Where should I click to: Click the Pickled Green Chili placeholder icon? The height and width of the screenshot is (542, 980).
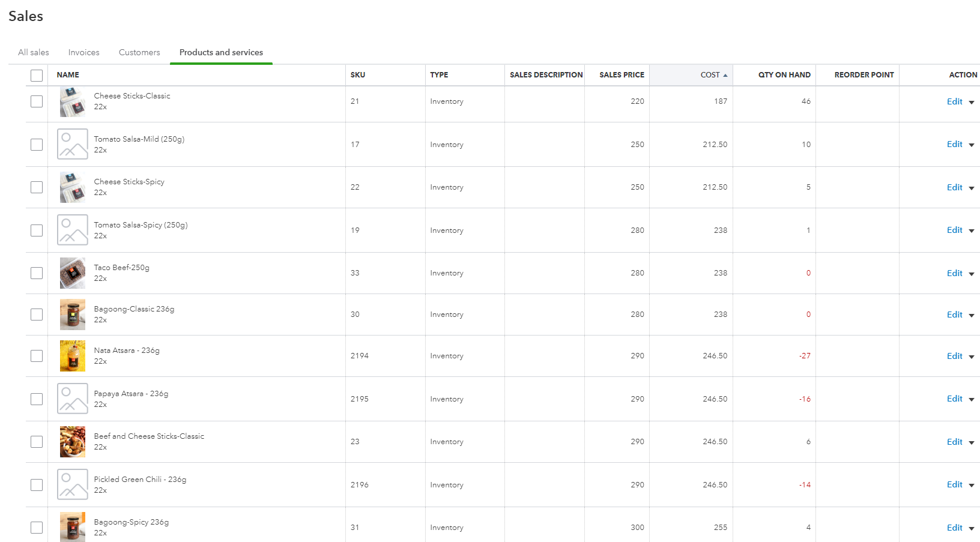(72, 484)
